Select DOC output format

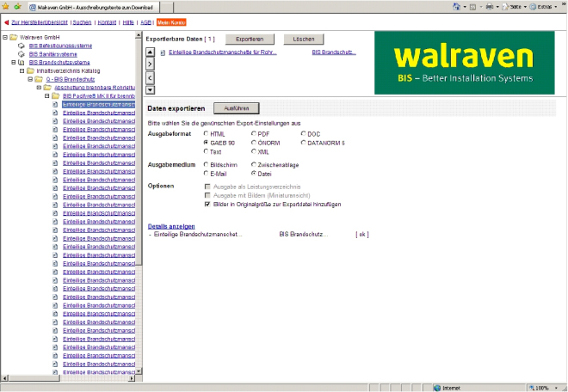coord(303,133)
